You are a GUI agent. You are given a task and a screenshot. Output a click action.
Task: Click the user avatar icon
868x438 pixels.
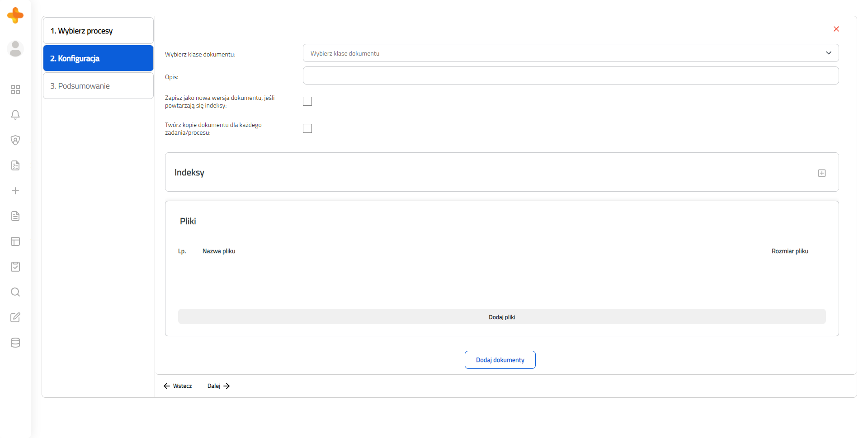click(x=15, y=49)
